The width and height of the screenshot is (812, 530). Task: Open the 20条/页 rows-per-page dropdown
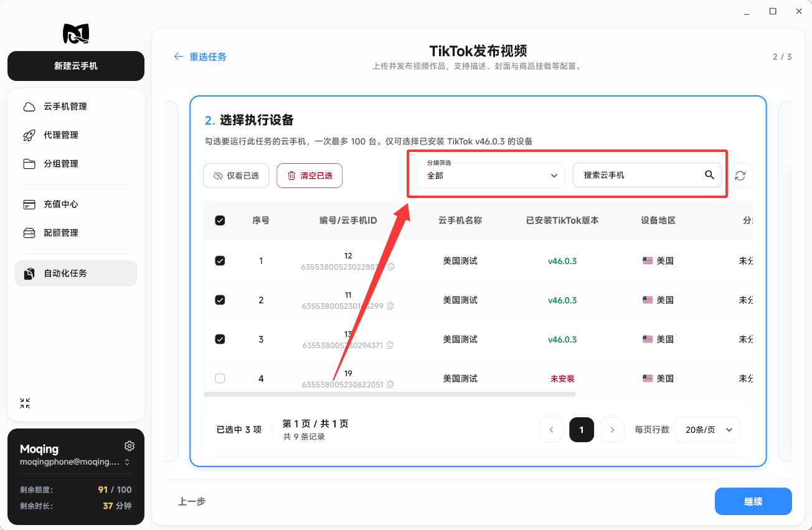(707, 430)
